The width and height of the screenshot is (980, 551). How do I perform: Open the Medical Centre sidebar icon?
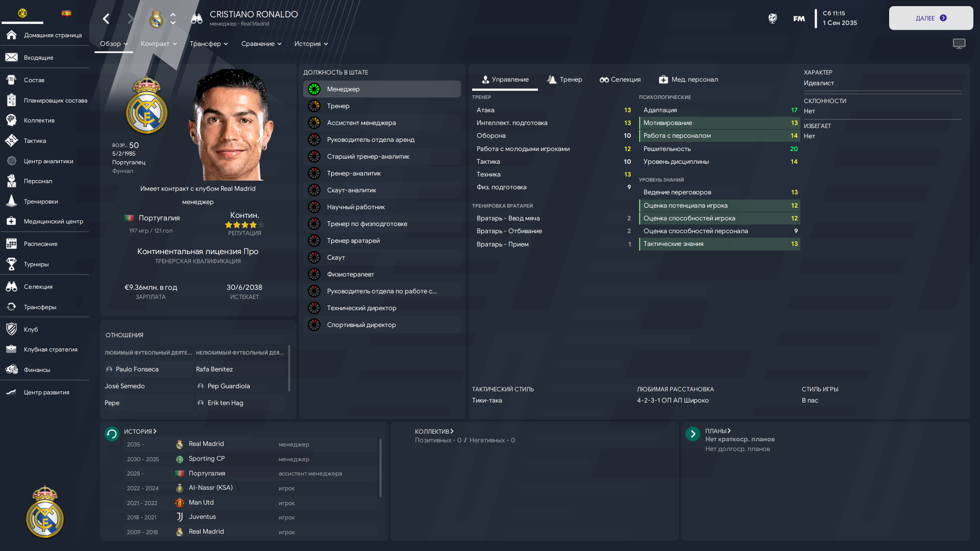(11, 221)
